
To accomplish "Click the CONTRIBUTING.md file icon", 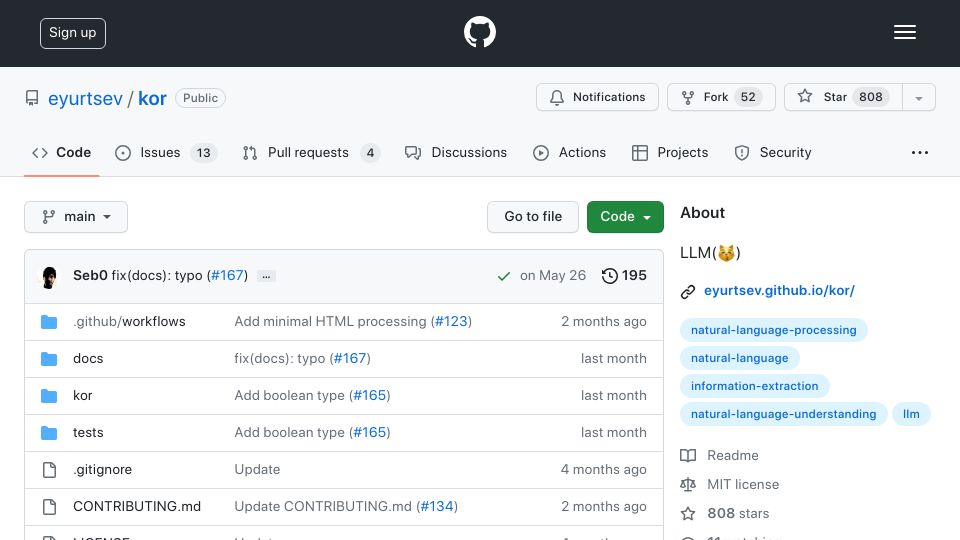I will 50,506.
